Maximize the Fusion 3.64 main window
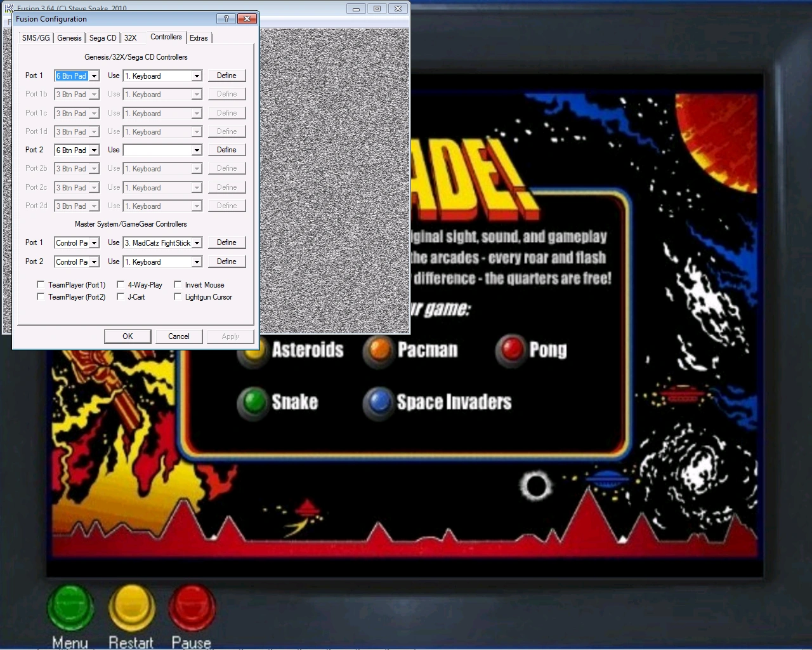Screen dimensions: 812x650 pos(377,9)
